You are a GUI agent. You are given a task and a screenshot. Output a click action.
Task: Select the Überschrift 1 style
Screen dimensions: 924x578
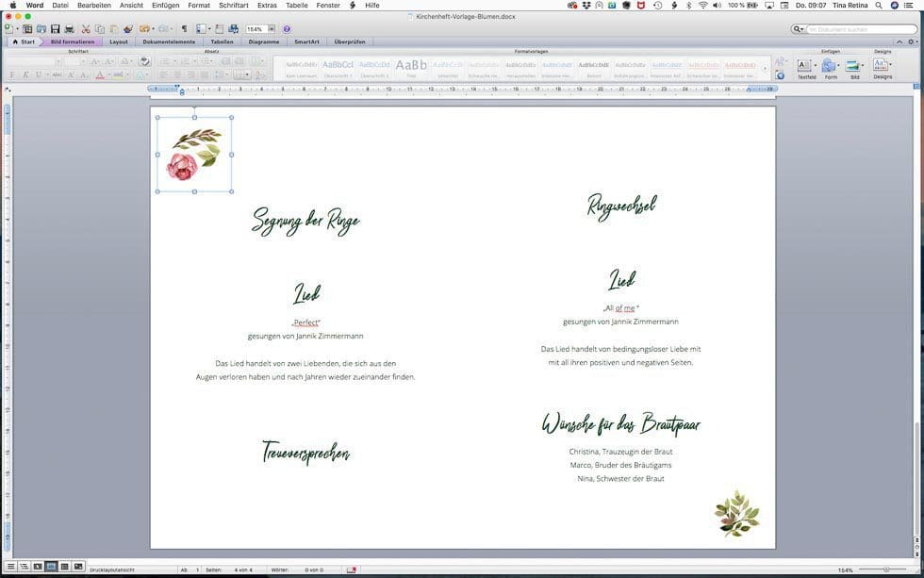(x=338, y=67)
